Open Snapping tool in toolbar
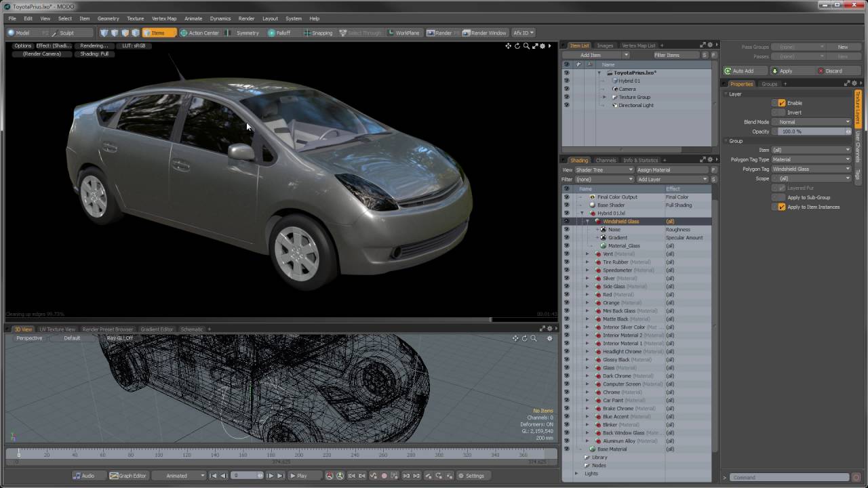 point(318,33)
